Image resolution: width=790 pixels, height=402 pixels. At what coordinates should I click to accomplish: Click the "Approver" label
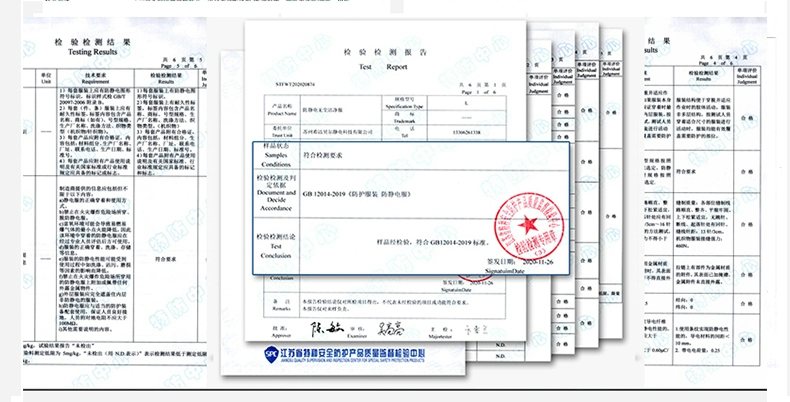281,335
